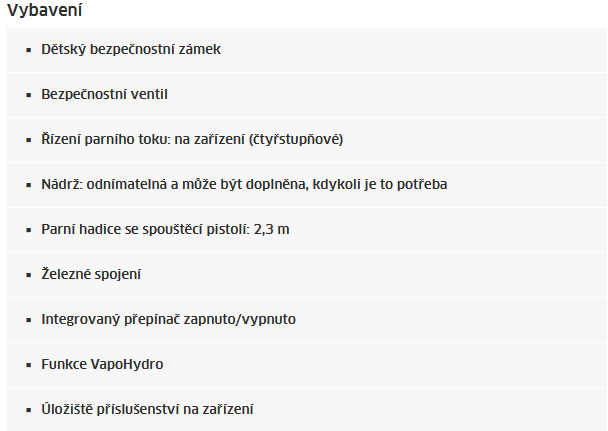Click the Vybavení section heading
Image resolution: width=608 pixels, height=431 pixels.
click(x=45, y=12)
